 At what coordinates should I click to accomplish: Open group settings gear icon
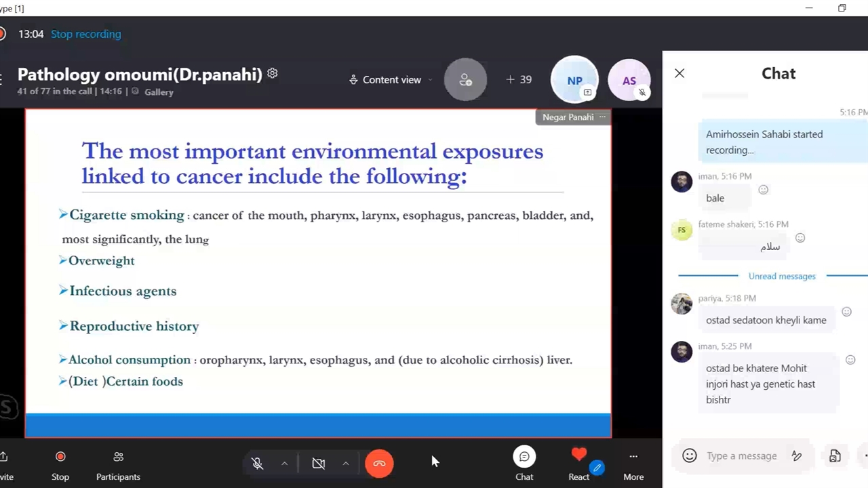tap(273, 73)
